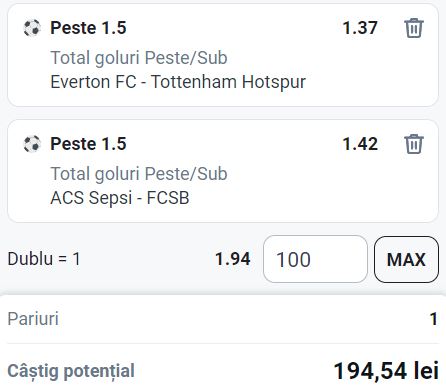446x389 pixels.
Task: Focus the stake input showing 100
Action: (x=315, y=259)
